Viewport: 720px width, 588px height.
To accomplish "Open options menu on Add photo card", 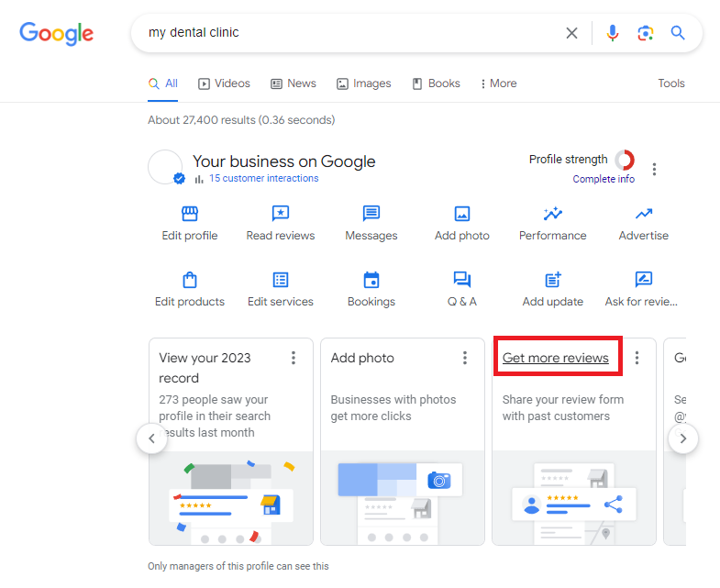I will [x=465, y=358].
